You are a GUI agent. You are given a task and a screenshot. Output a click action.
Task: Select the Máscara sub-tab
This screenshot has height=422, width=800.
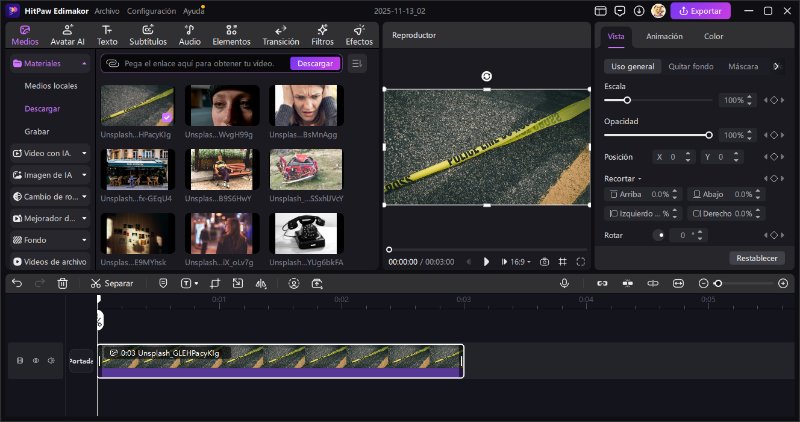click(x=743, y=66)
